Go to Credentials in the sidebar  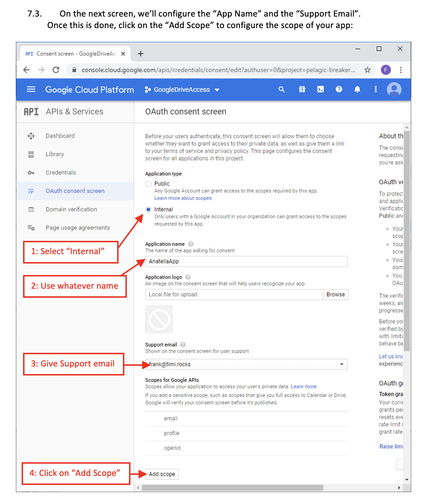[61, 172]
